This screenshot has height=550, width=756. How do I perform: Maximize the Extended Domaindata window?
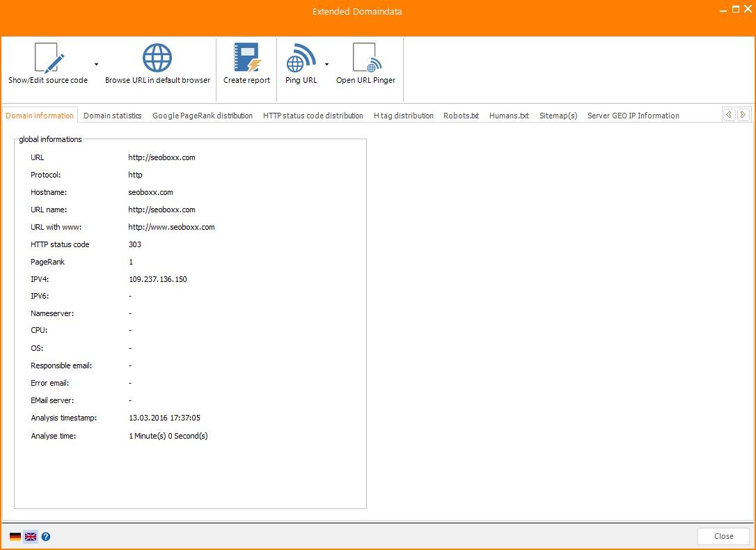736,9
